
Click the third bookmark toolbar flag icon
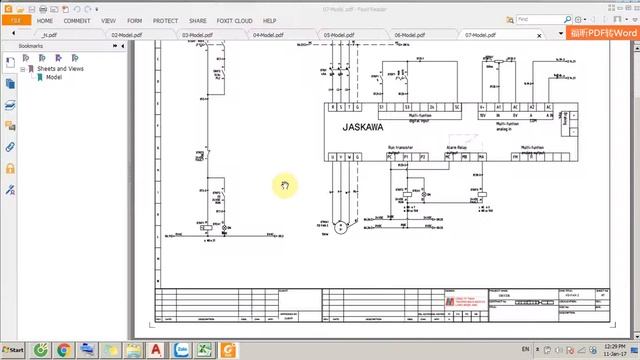point(58,58)
